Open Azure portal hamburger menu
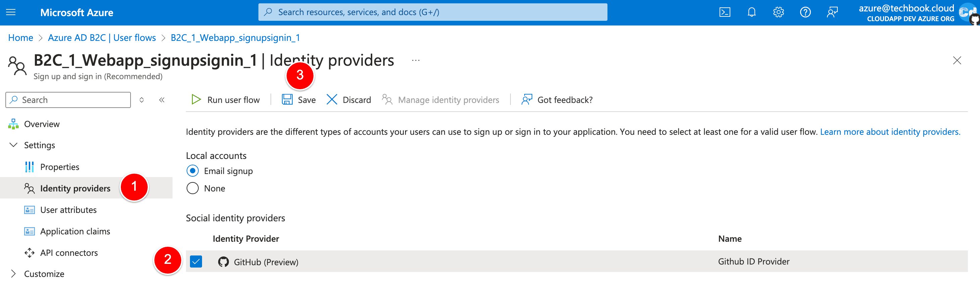Image resolution: width=980 pixels, height=289 pixels. 11,12
